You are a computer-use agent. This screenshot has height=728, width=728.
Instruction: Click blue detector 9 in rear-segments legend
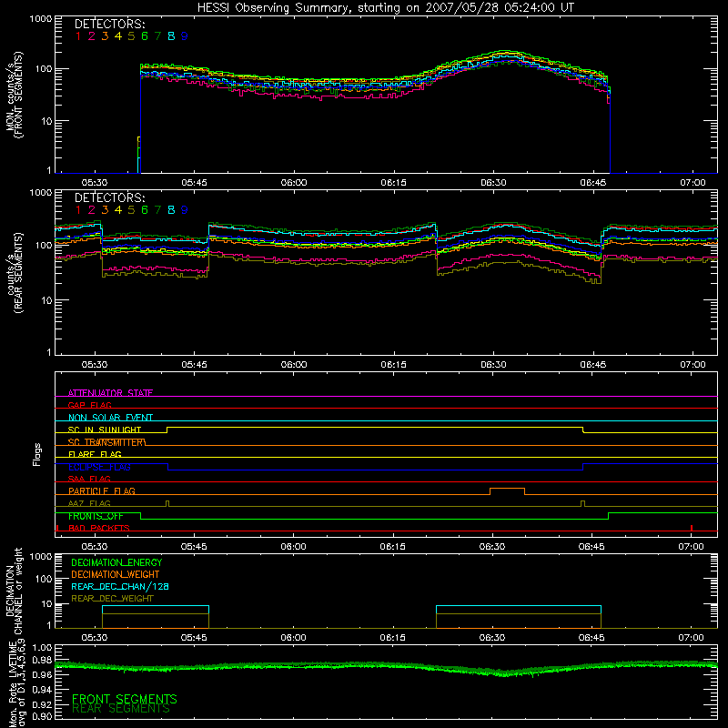click(x=185, y=210)
